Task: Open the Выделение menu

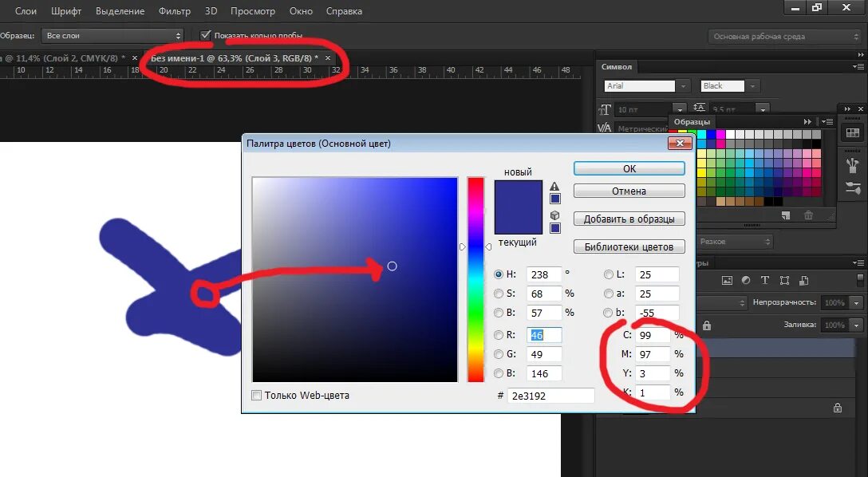Action: 120,10
